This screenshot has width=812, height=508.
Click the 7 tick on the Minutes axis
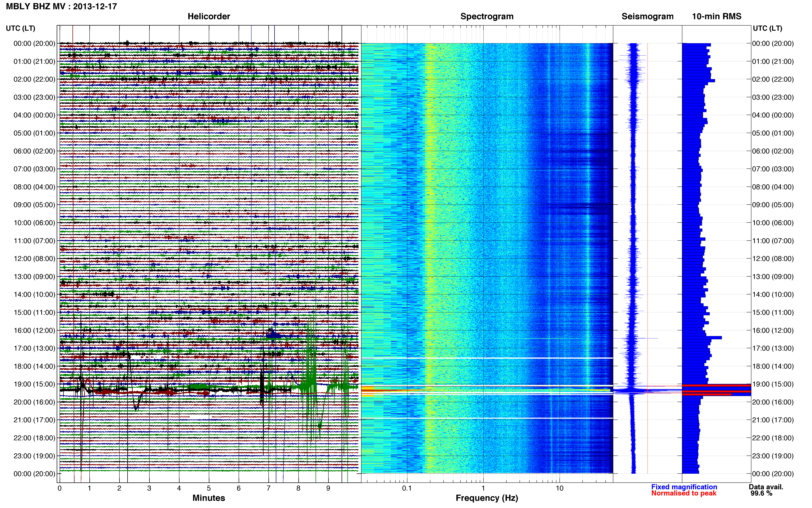pos(269,488)
